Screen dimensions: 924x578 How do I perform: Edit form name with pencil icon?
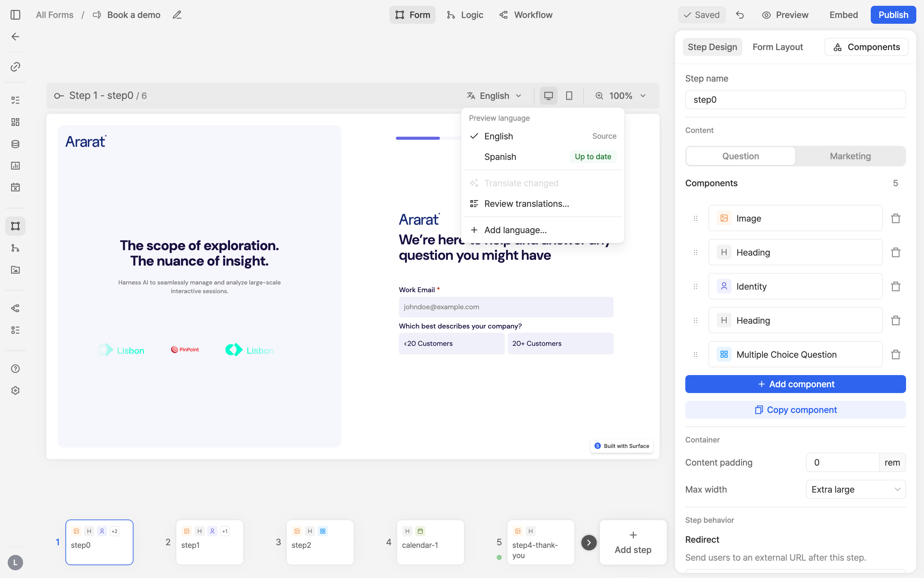click(177, 15)
